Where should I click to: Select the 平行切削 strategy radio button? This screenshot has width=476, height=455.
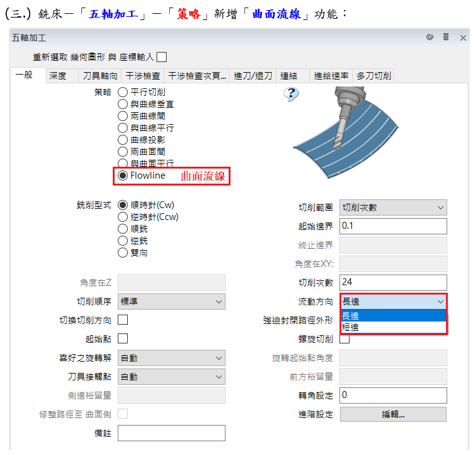point(123,93)
